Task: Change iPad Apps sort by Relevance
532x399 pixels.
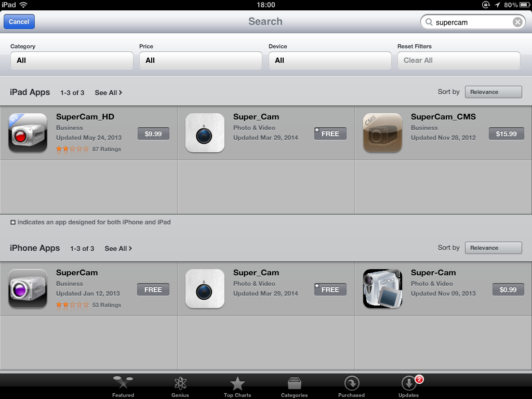Action: [494, 92]
